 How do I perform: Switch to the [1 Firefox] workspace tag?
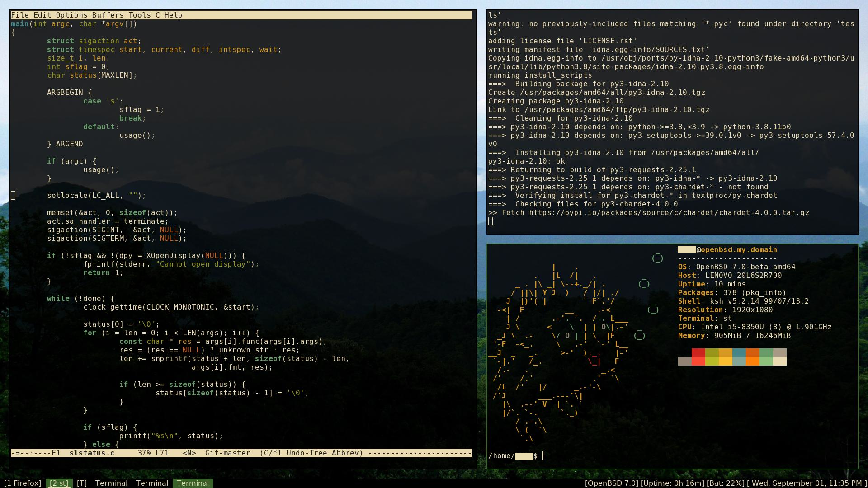(23, 483)
